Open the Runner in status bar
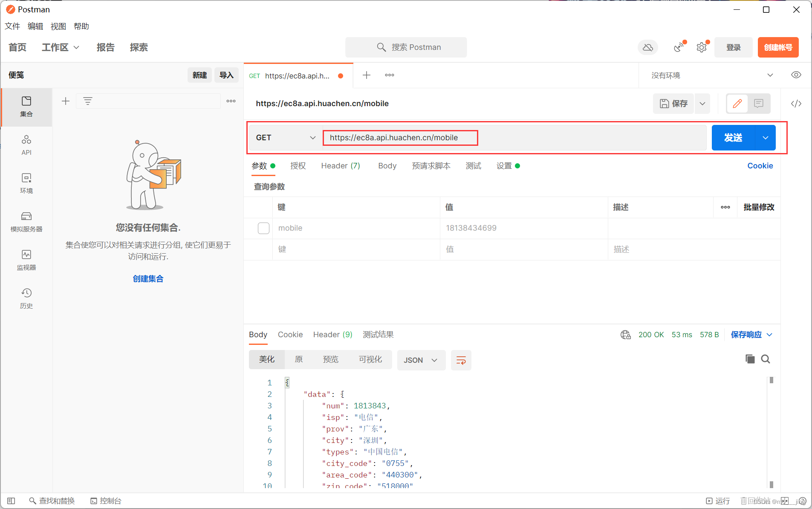The width and height of the screenshot is (812, 509). (x=718, y=501)
